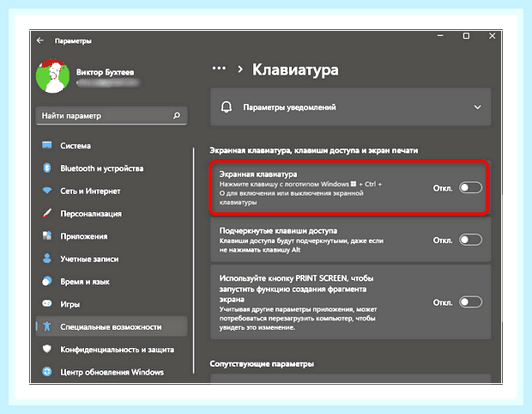Open Bluetooth и устройства
The image size is (532, 414).
point(102,168)
